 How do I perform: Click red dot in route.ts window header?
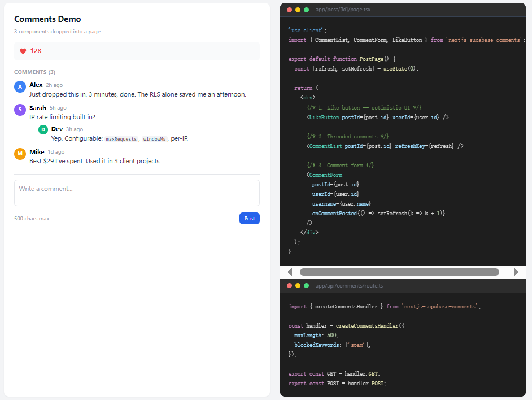point(289,285)
